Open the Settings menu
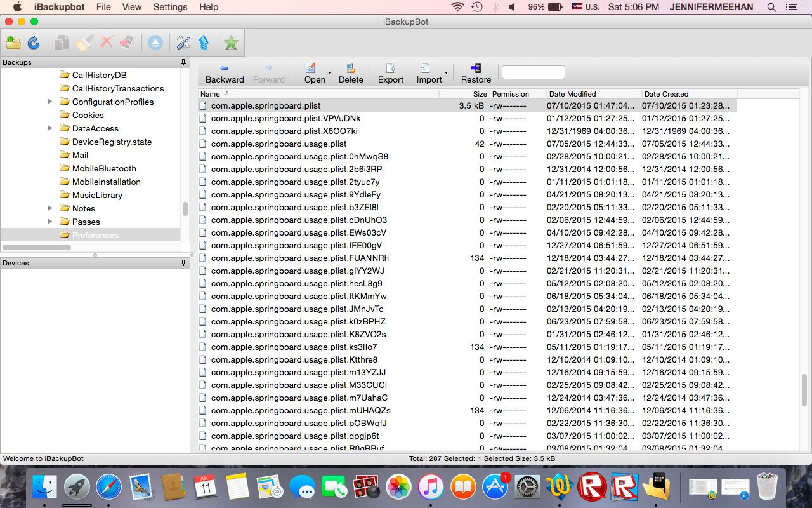Viewport: 812px width, 508px height. pyautogui.click(x=171, y=7)
